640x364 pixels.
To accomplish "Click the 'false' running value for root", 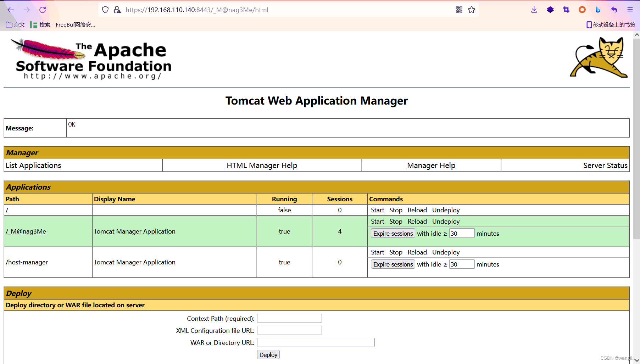I will [284, 210].
